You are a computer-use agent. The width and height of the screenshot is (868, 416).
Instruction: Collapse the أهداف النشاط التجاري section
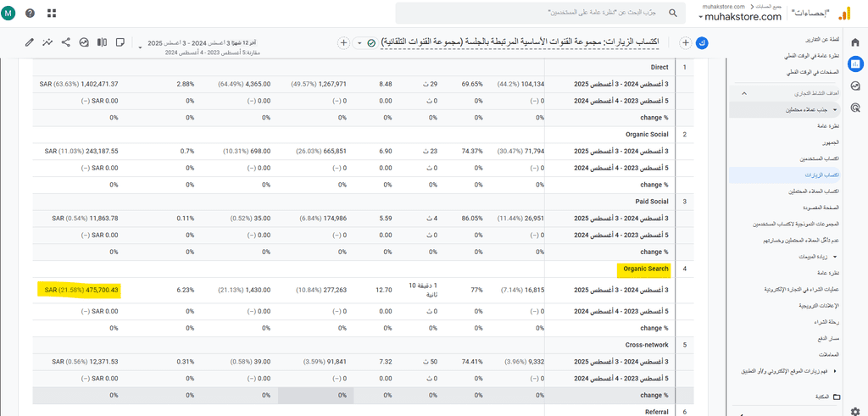point(743,93)
